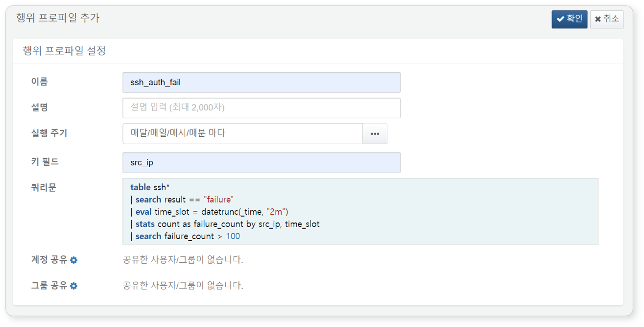Screen dimensions: 644x327
Task: Click the 계정 공유 label
Action: coord(49,260)
